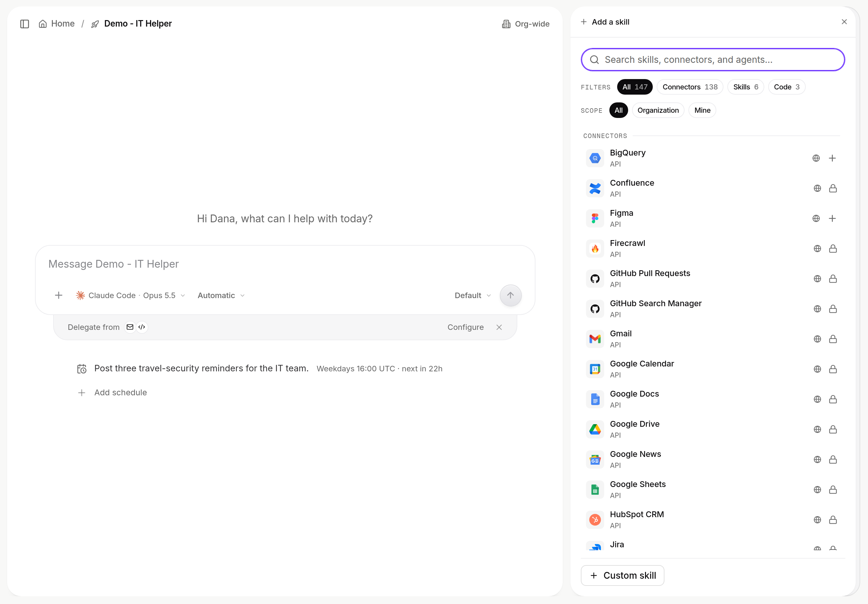Close the Add a skill panel
Screen dimensions: 868x604
(844, 22)
